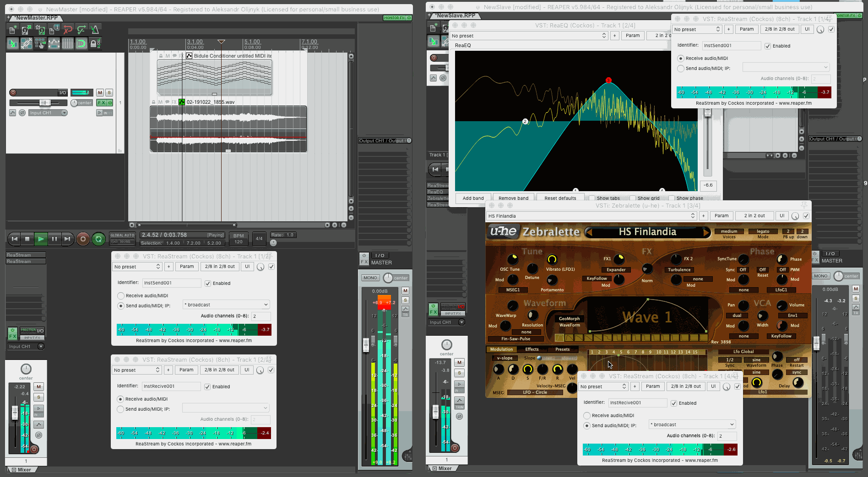Stop playback in NewMaster transport
This screenshot has width=868, height=477.
coord(27,239)
